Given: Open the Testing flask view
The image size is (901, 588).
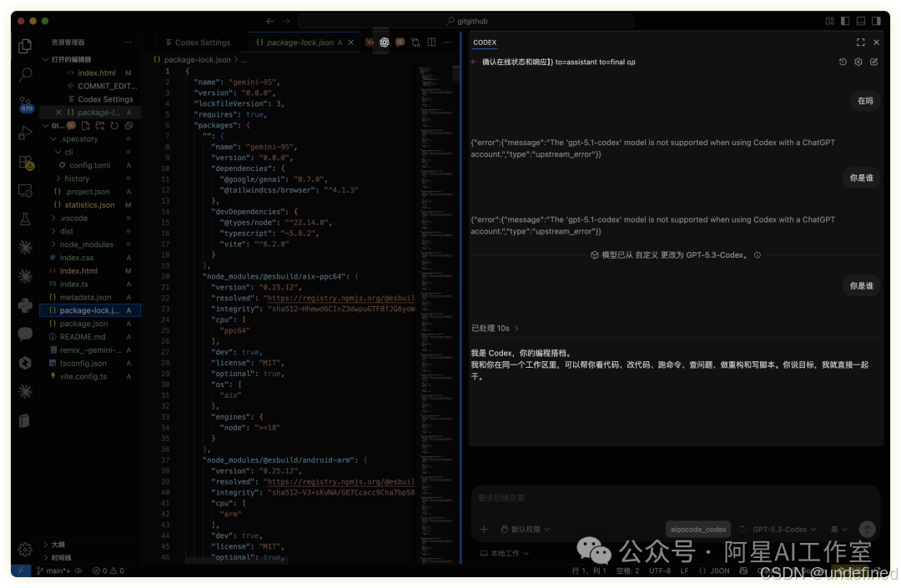Looking at the screenshot, I should tap(25, 219).
